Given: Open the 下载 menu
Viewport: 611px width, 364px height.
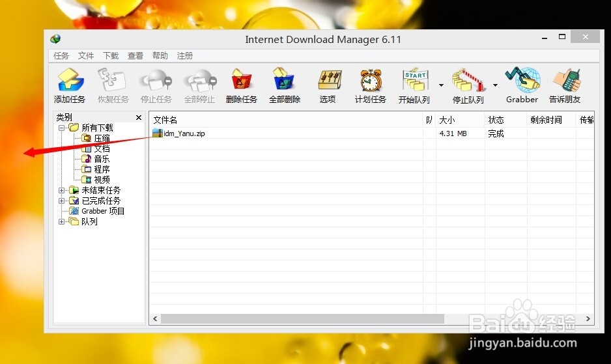Looking at the screenshot, I should pyautogui.click(x=111, y=56).
